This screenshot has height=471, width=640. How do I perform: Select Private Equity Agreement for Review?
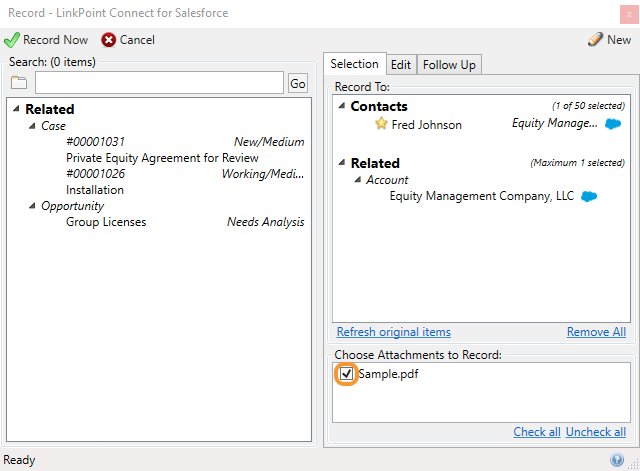(162, 158)
